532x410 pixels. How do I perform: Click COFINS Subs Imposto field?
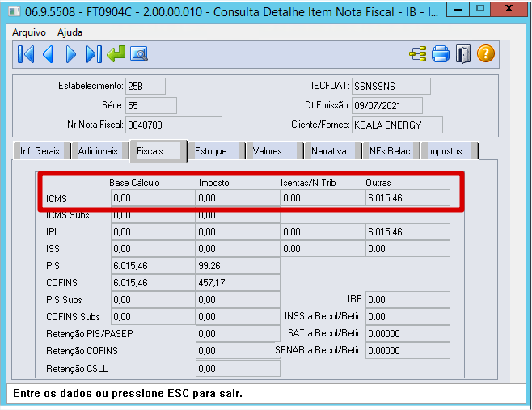pyautogui.click(x=238, y=317)
